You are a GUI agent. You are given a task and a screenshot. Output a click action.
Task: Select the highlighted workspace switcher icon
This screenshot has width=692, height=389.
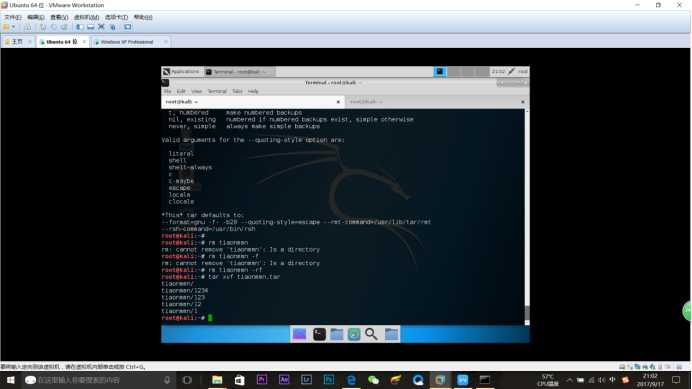[440, 72]
